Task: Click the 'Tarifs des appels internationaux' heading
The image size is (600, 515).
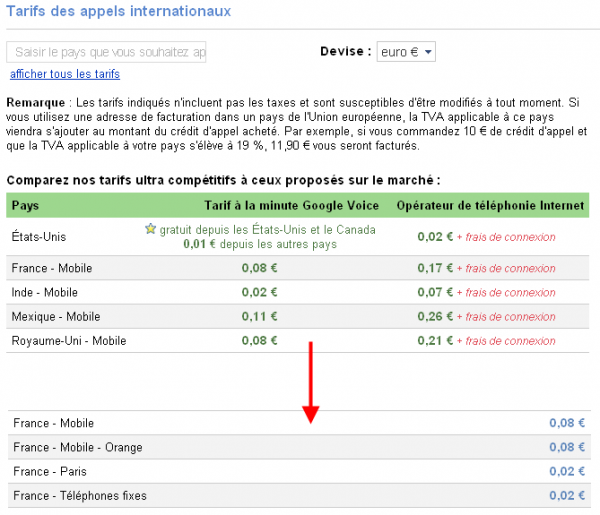Action: click(x=119, y=11)
